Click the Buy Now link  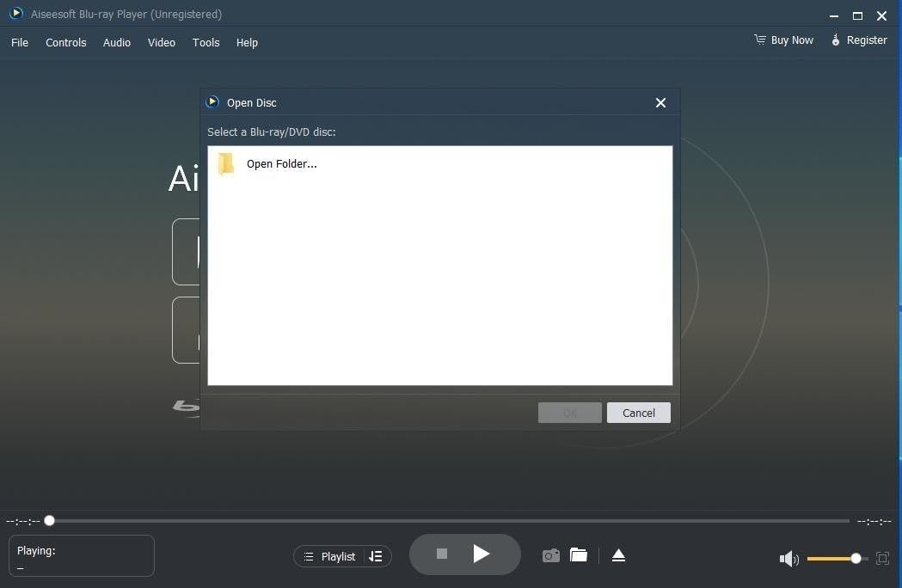[792, 40]
